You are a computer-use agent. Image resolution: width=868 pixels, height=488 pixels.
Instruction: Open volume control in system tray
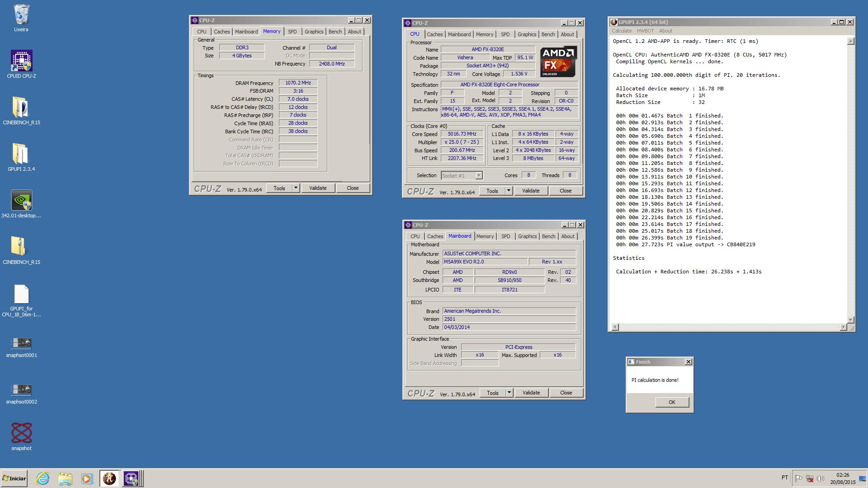click(x=821, y=479)
